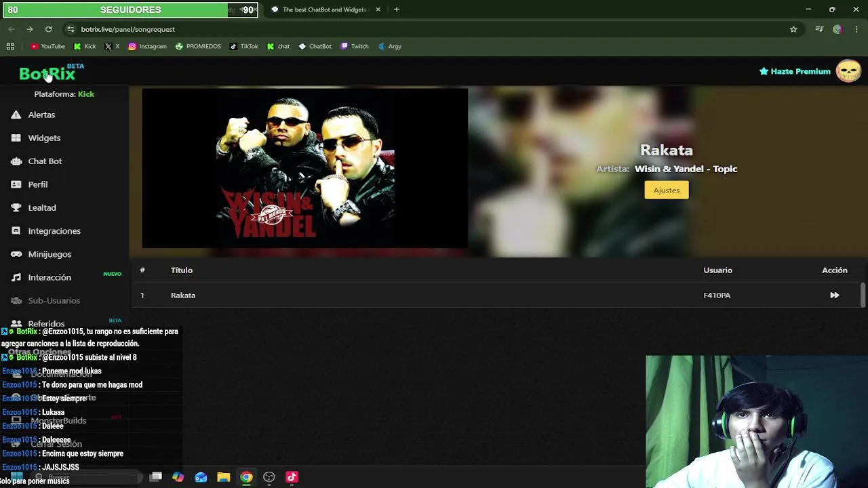Switch to the best ChatBot and Widgets tab
This screenshot has width=868, height=488.
pyautogui.click(x=324, y=9)
